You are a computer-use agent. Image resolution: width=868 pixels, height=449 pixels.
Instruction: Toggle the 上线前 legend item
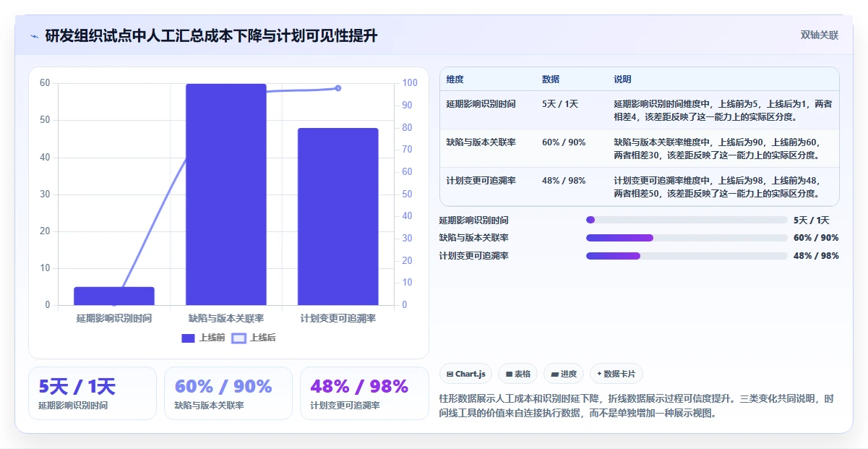coord(204,338)
